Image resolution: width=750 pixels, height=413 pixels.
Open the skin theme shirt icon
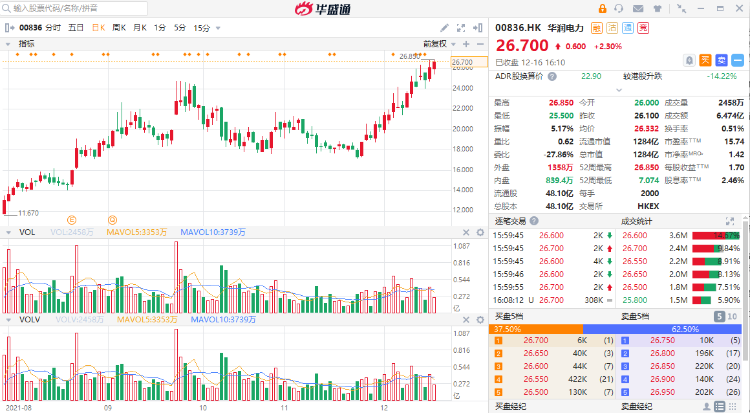(657, 9)
